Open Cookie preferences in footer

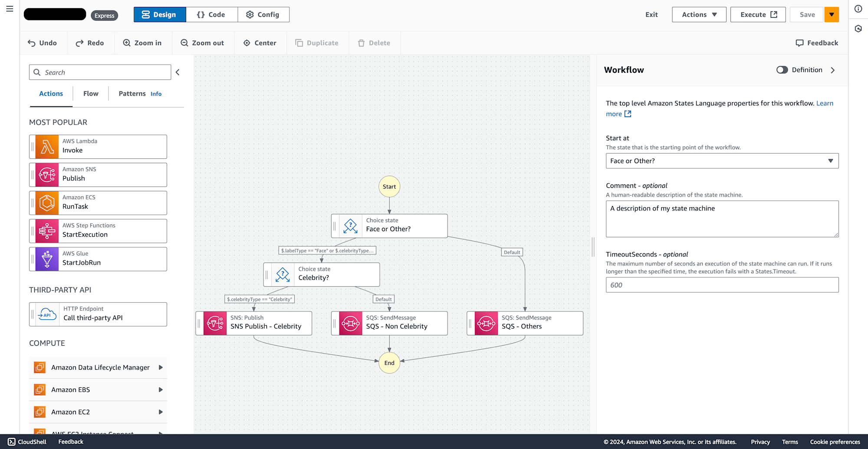coord(835,442)
